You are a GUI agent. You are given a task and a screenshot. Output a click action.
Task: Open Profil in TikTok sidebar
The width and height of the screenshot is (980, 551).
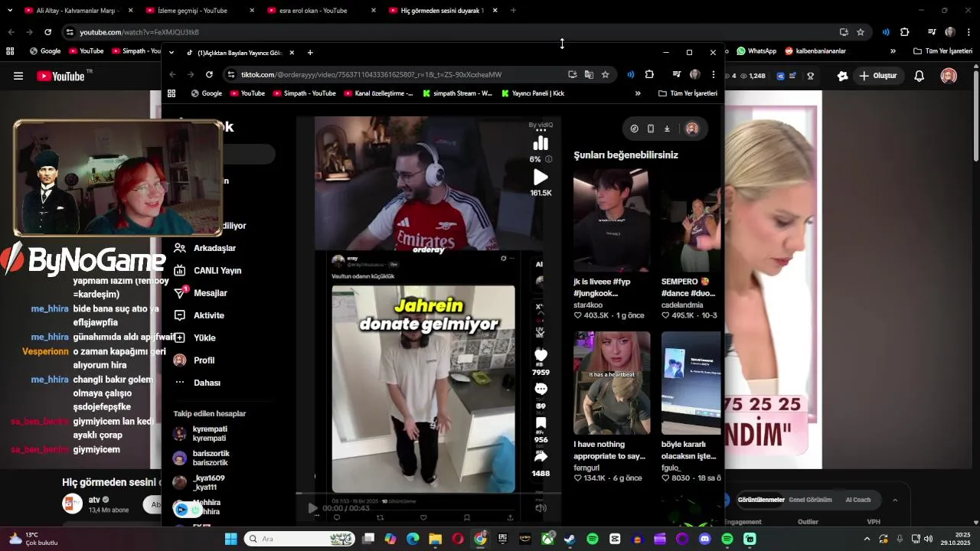[x=194, y=360]
